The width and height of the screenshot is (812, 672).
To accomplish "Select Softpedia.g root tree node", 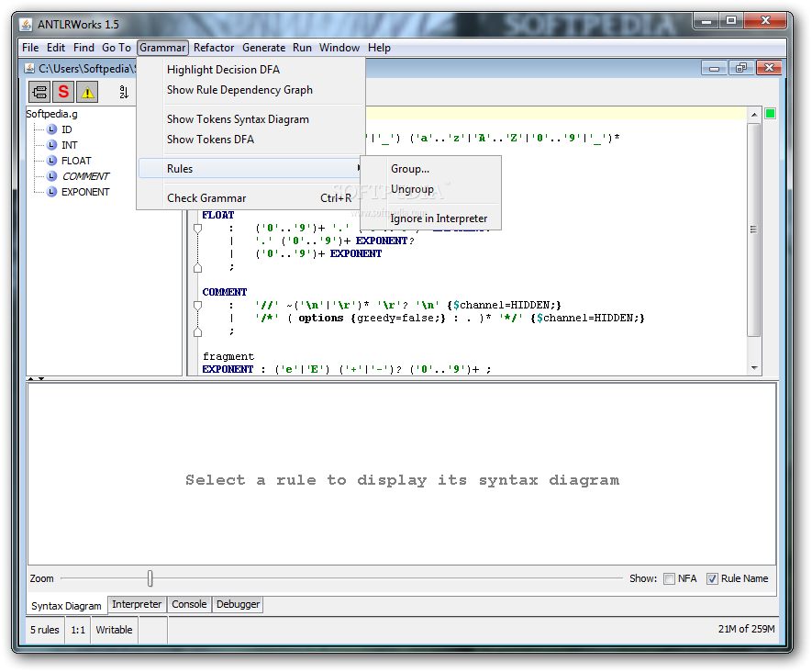I will pyautogui.click(x=51, y=114).
